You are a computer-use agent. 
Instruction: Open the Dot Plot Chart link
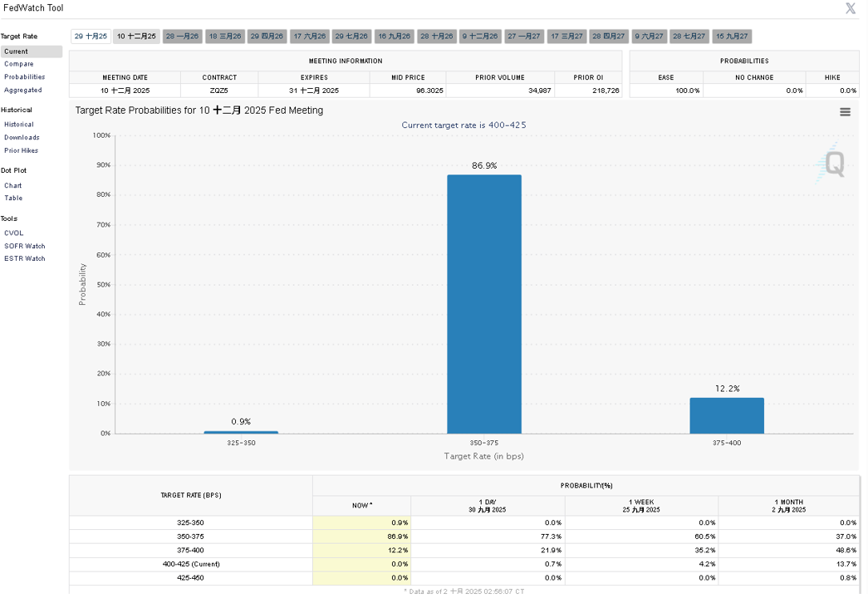[12, 185]
